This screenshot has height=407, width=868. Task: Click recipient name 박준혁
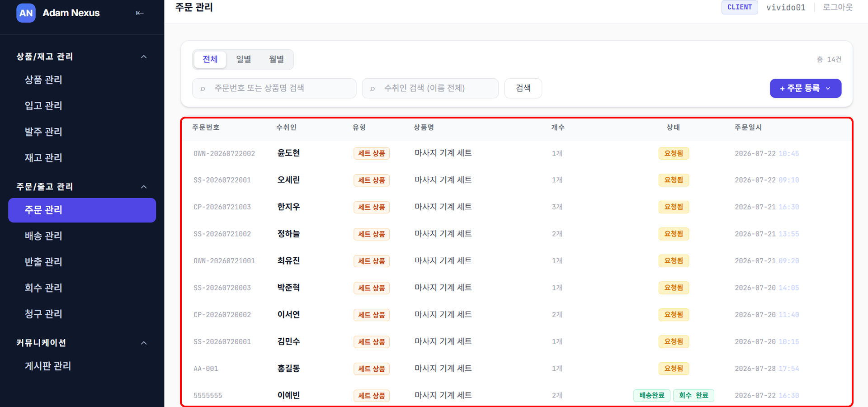(288, 288)
